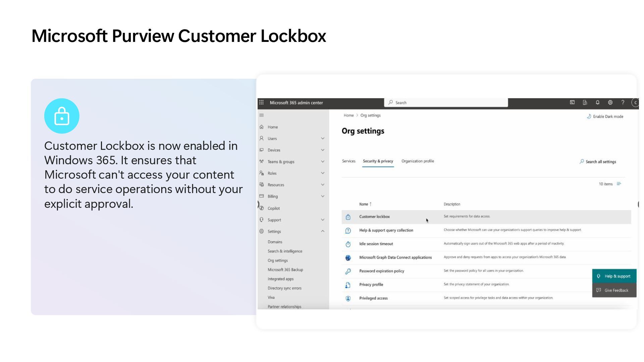Select the Security & privacy tab

click(378, 161)
